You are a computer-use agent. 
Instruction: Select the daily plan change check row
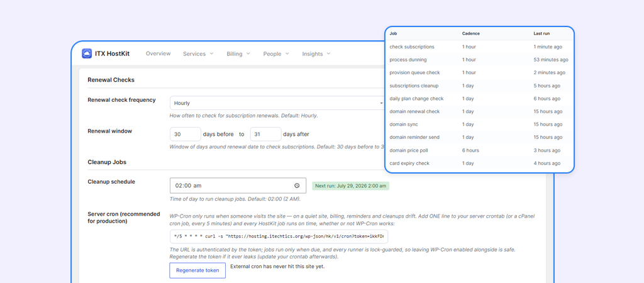(x=479, y=99)
